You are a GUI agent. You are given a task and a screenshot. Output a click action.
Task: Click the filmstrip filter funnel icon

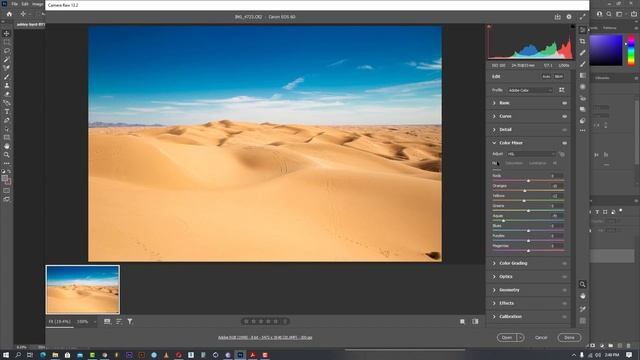click(x=130, y=322)
